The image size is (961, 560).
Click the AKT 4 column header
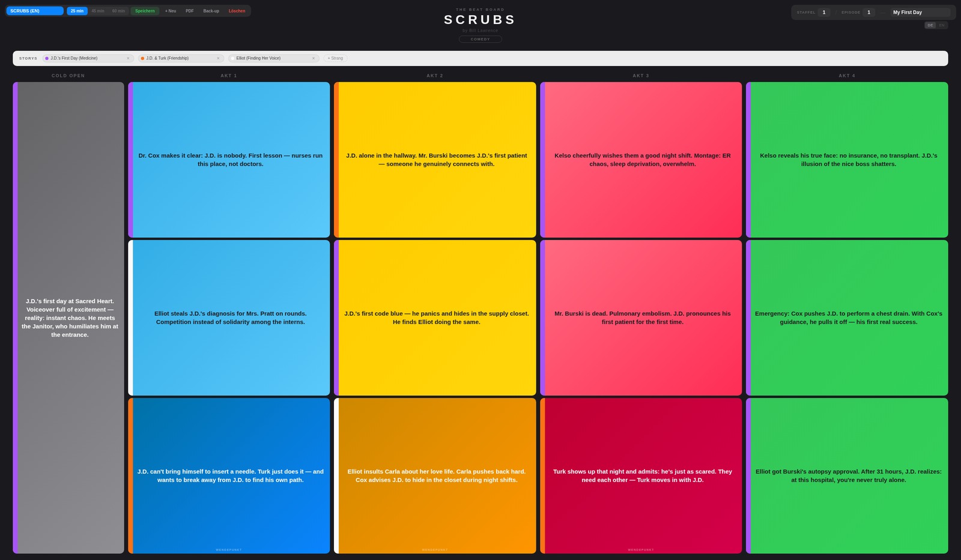(x=847, y=76)
